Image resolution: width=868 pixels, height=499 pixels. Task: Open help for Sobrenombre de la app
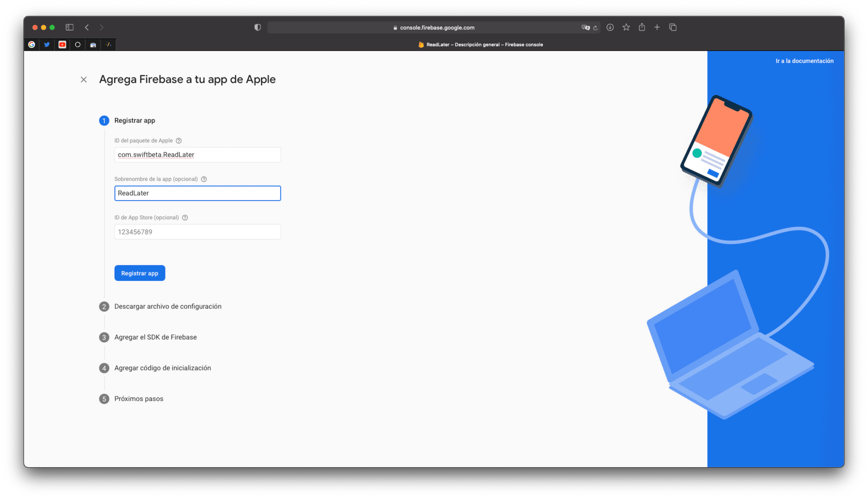(x=204, y=179)
